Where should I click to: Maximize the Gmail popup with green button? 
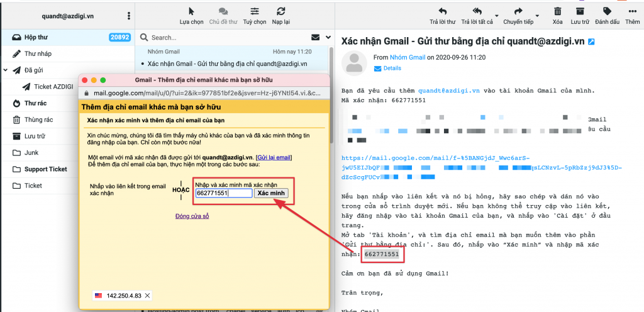103,80
